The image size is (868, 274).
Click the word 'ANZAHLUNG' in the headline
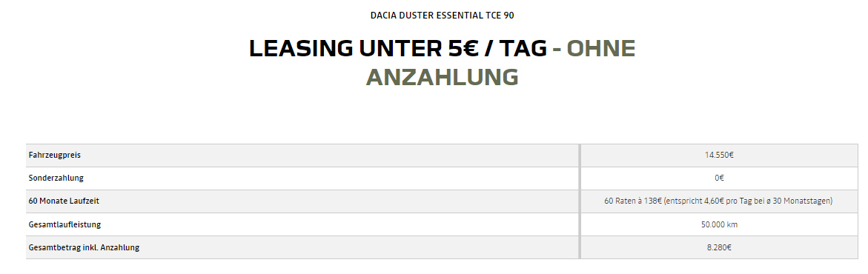coord(442,77)
